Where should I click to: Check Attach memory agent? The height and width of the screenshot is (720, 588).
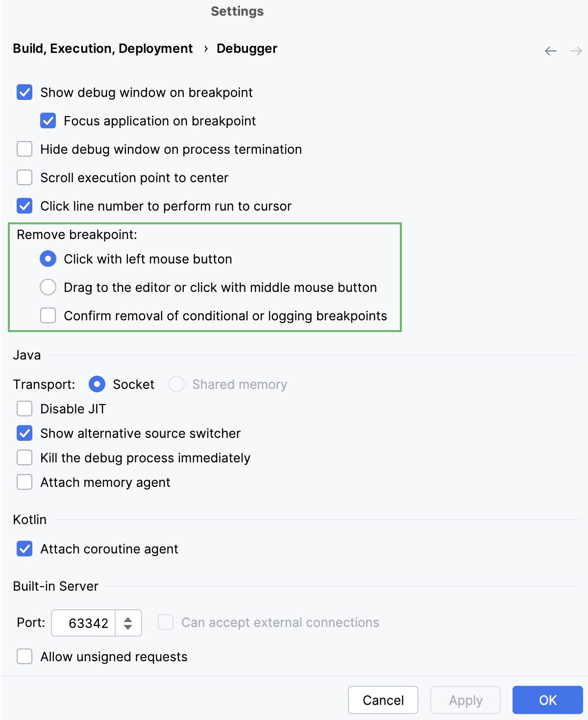coord(24,481)
